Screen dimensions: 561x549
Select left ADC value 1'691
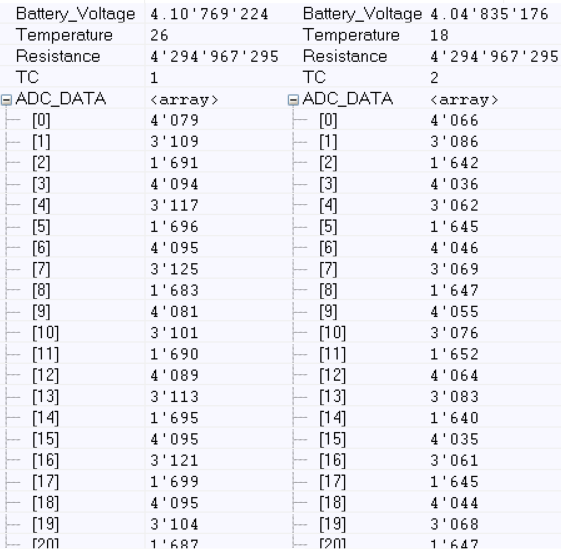click(x=174, y=163)
